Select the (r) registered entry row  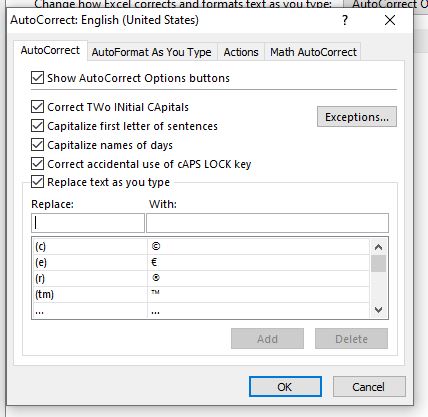click(201, 278)
